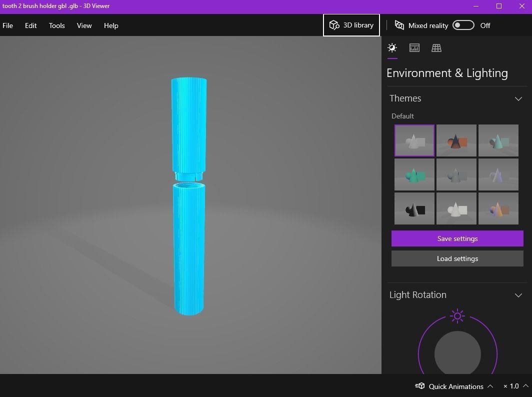Close the 3D Viewer window
The image size is (532, 397).
tap(521, 6)
